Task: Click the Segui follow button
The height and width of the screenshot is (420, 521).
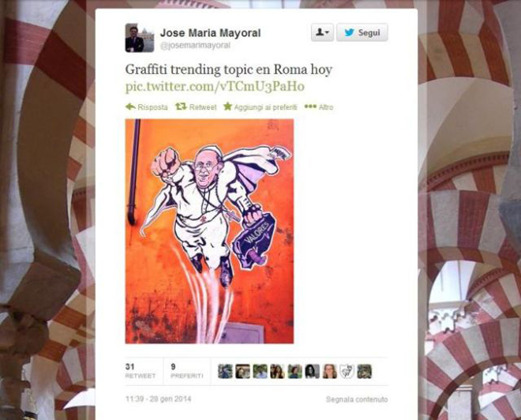Action: 362,32
